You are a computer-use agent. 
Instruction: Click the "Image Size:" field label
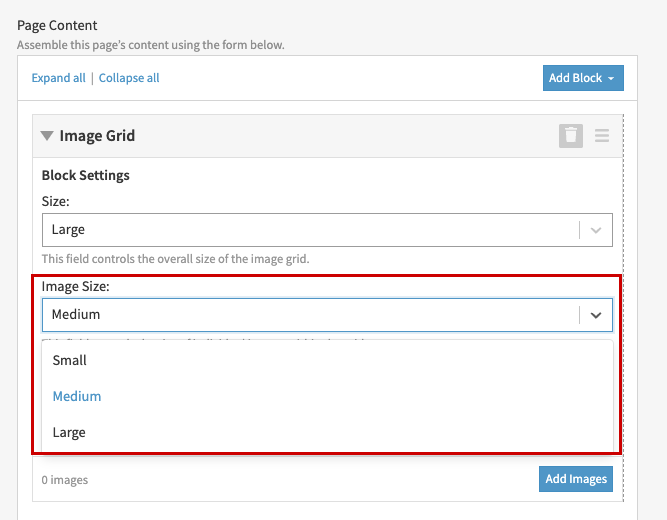click(75, 287)
